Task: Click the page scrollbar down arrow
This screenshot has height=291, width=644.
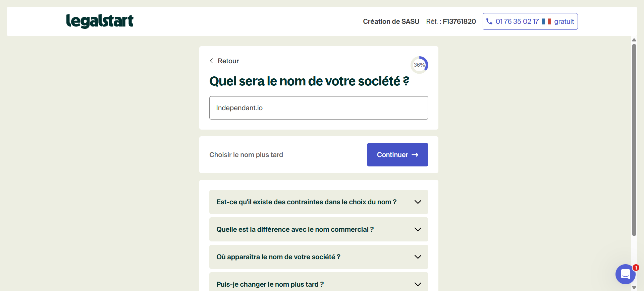Action: 634,288
